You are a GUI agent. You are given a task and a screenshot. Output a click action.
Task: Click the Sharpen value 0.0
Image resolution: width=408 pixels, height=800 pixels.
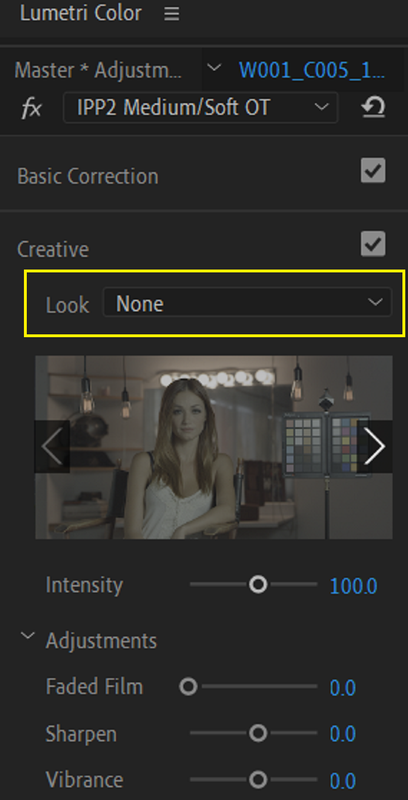[x=343, y=735]
